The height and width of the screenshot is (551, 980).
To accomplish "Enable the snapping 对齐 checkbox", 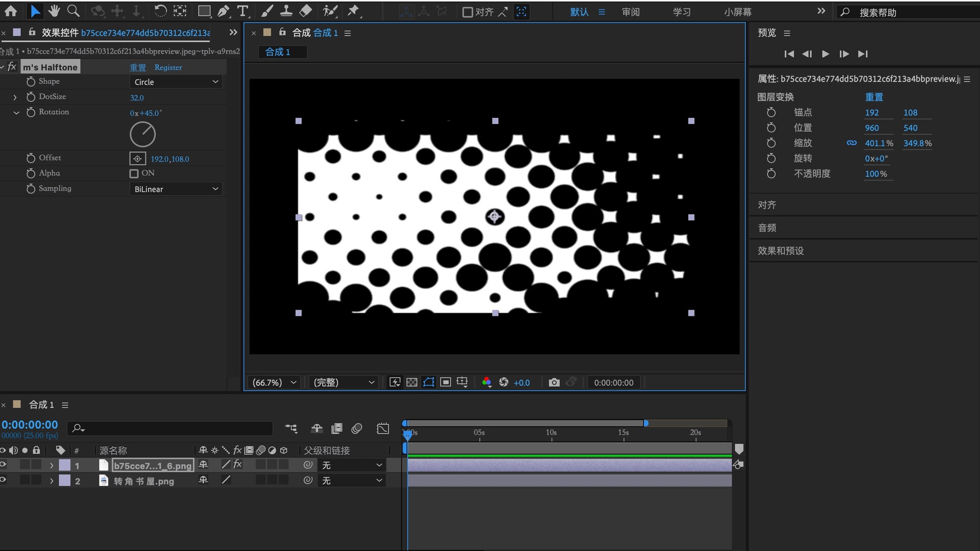I will (x=468, y=12).
